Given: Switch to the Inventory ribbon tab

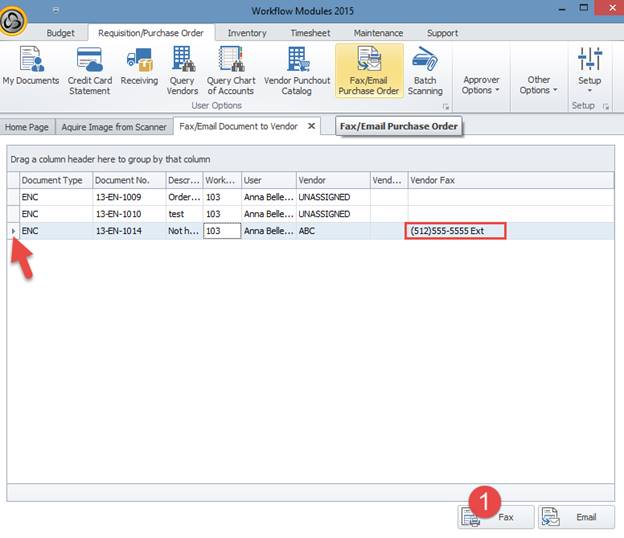Looking at the screenshot, I should click(x=247, y=33).
